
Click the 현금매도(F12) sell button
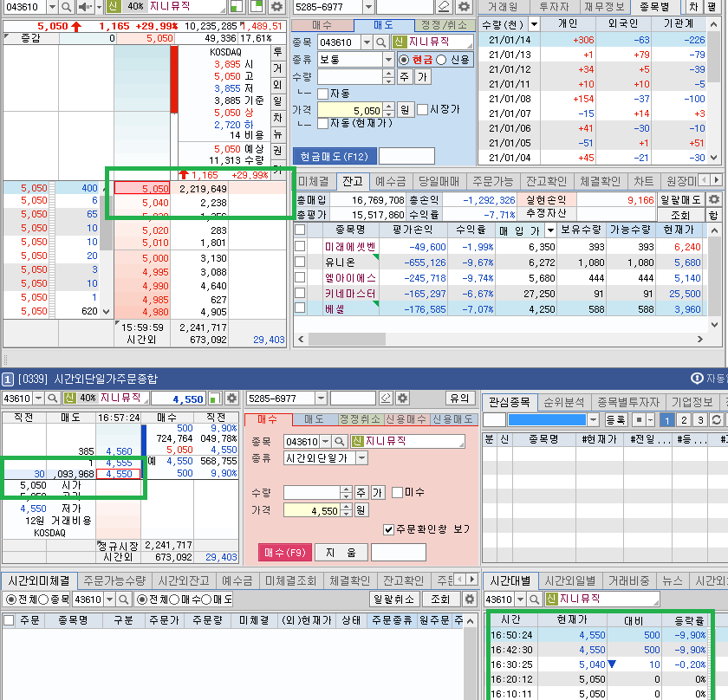point(334,156)
